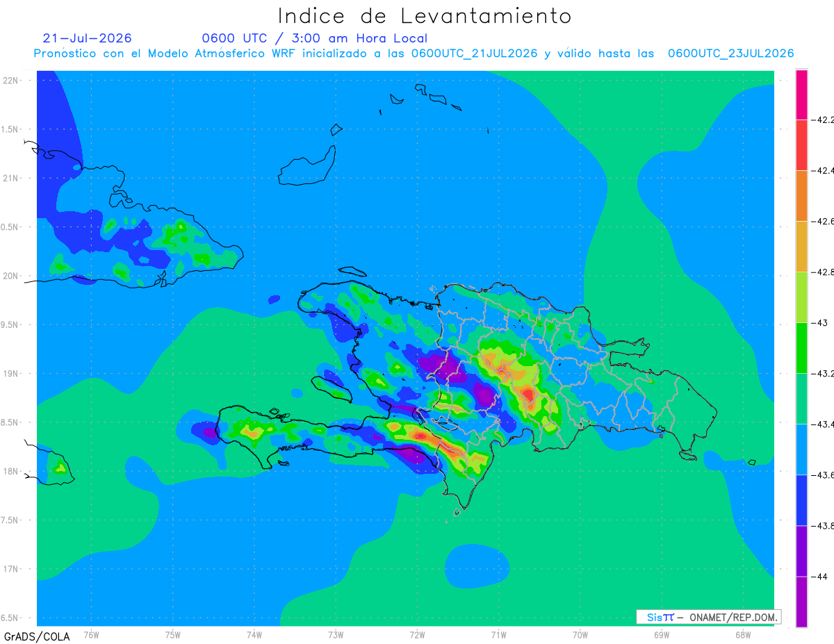
Task: Pick the gold swatch between -42.6 and -42.8
Action: pyautogui.click(x=801, y=247)
